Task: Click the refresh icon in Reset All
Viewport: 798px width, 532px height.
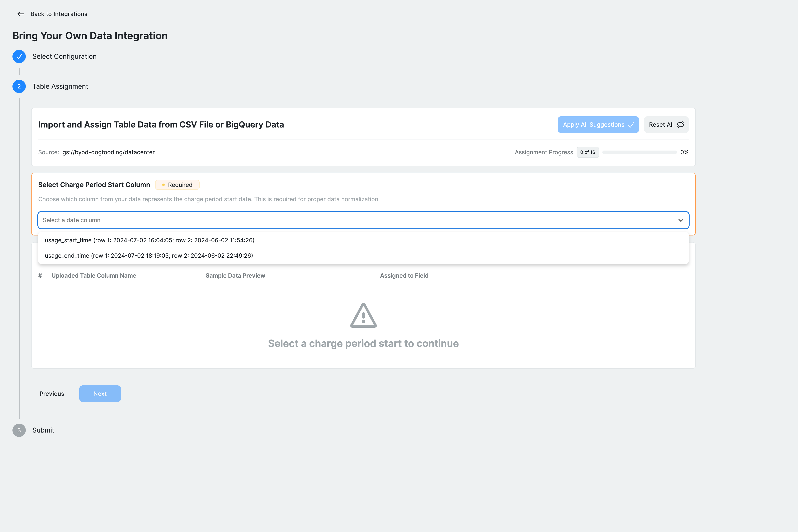Action: (680, 125)
